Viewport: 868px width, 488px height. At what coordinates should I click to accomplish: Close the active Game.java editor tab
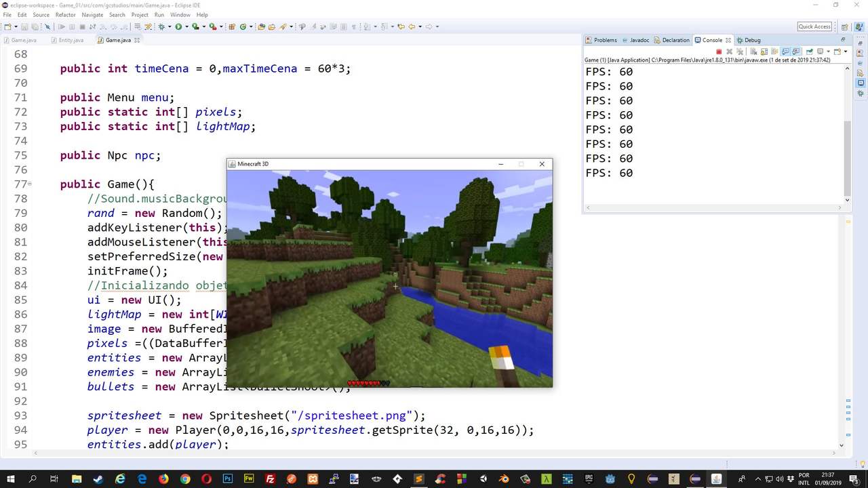136,40
